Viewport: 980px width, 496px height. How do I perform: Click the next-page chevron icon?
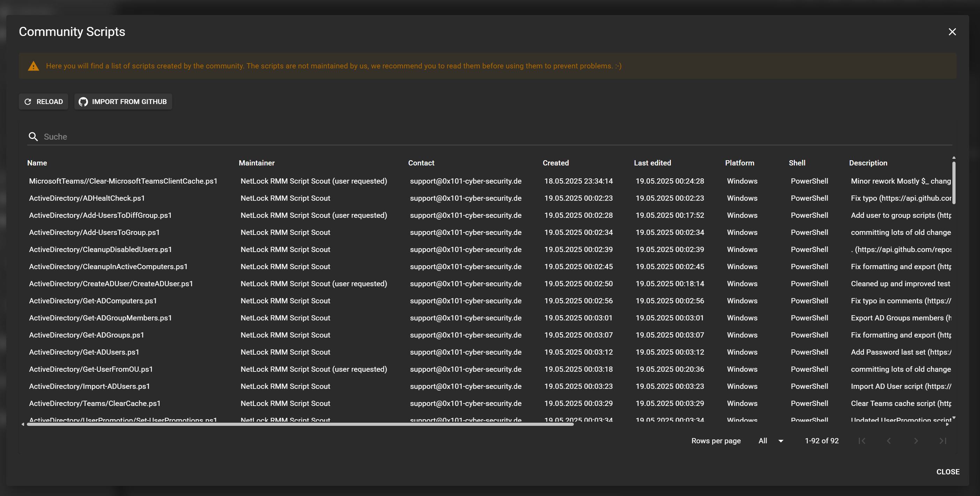916,441
